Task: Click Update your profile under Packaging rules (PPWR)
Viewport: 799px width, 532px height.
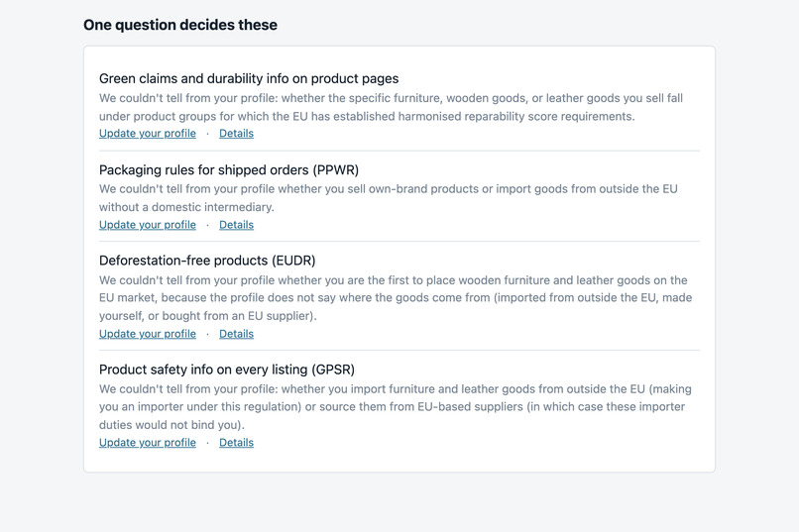Action: (148, 225)
